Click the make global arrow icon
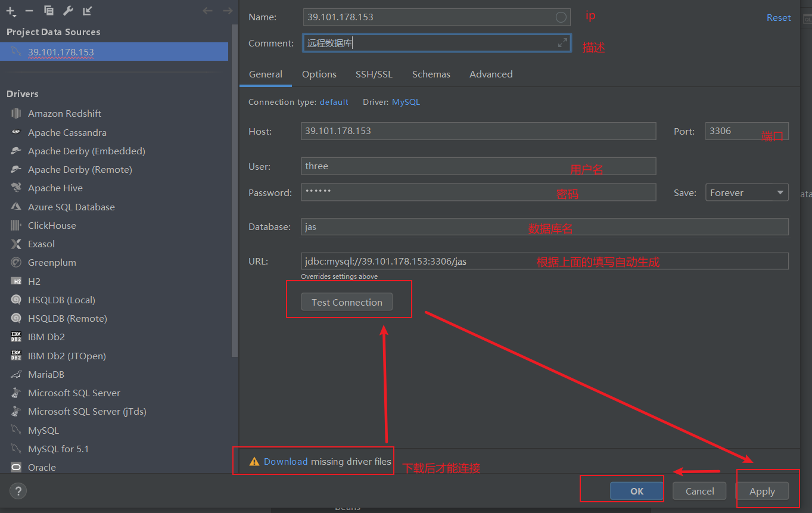This screenshot has height=513, width=812. click(87, 11)
